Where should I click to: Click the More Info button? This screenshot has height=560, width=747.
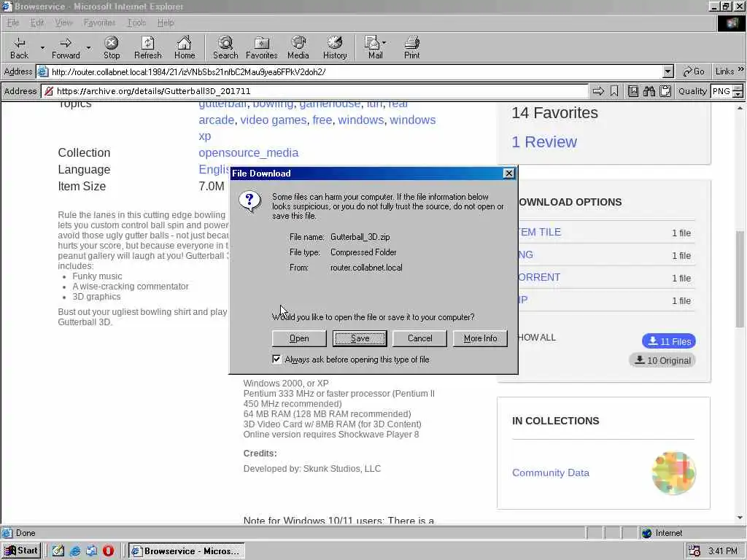480,338
